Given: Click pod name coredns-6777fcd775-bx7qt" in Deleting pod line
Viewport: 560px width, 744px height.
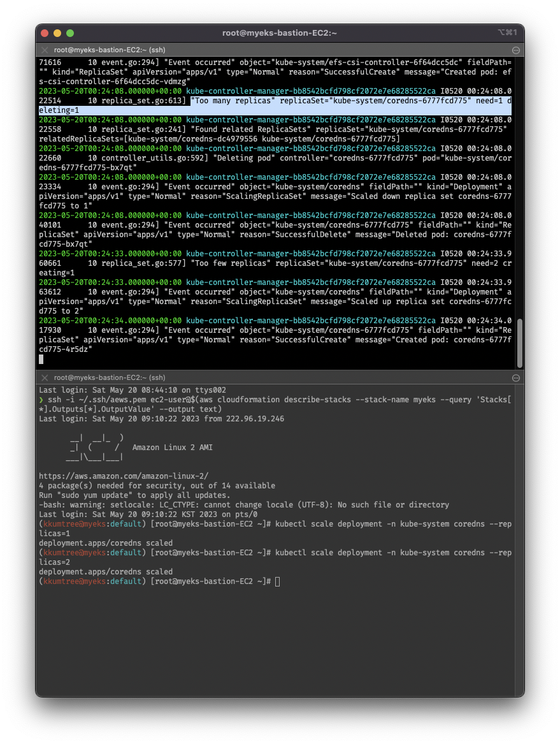Looking at the screenshot, I should pos(275,163).
